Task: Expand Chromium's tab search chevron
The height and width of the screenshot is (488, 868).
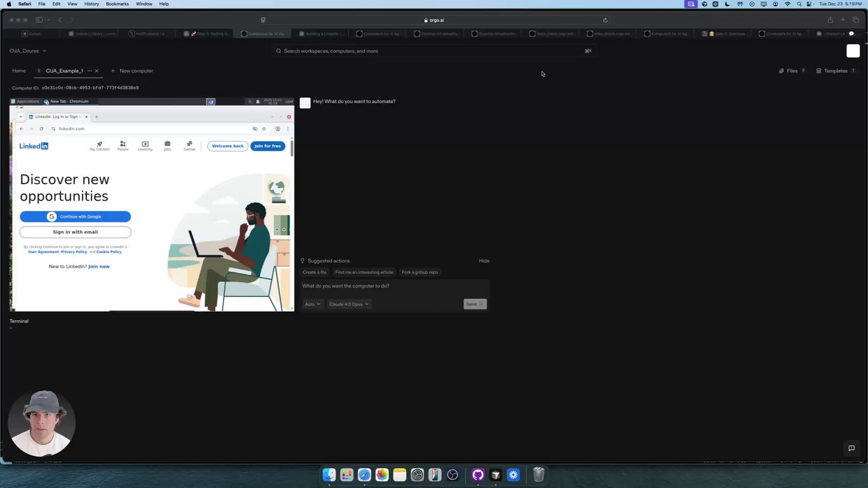Action: 20,117
